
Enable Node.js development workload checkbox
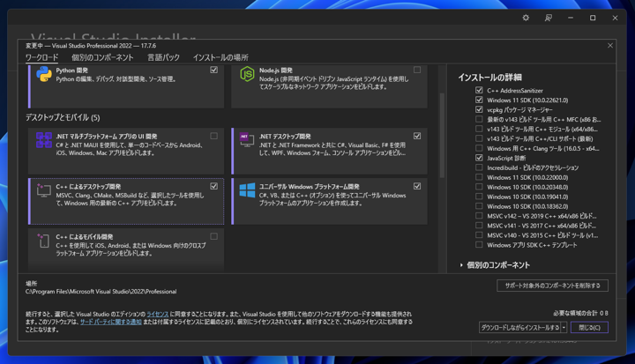[x=417, y=70]
